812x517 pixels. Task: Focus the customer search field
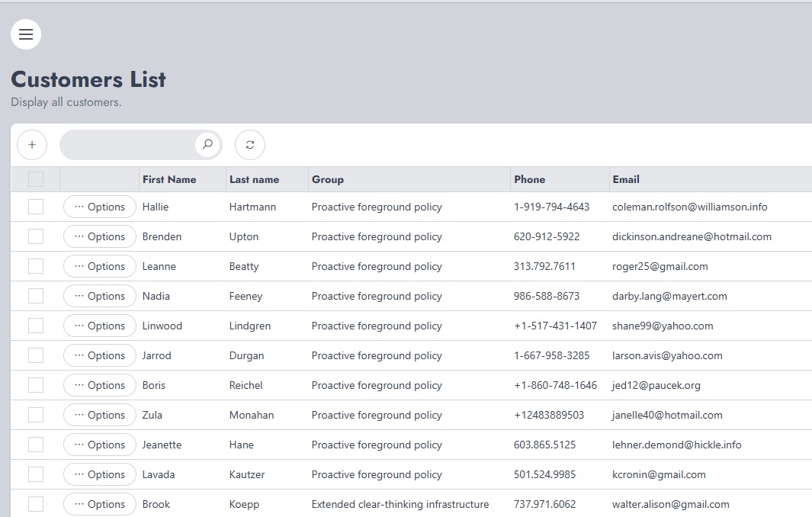tap(128, 145)
